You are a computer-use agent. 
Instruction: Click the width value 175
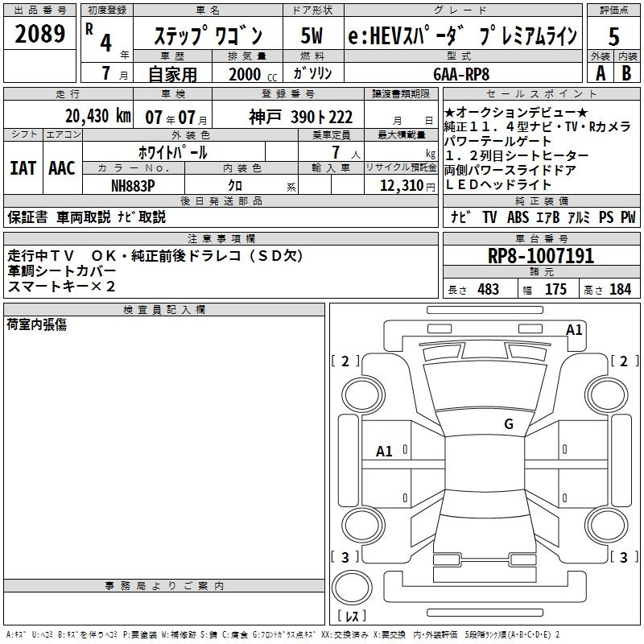(555, 289)
